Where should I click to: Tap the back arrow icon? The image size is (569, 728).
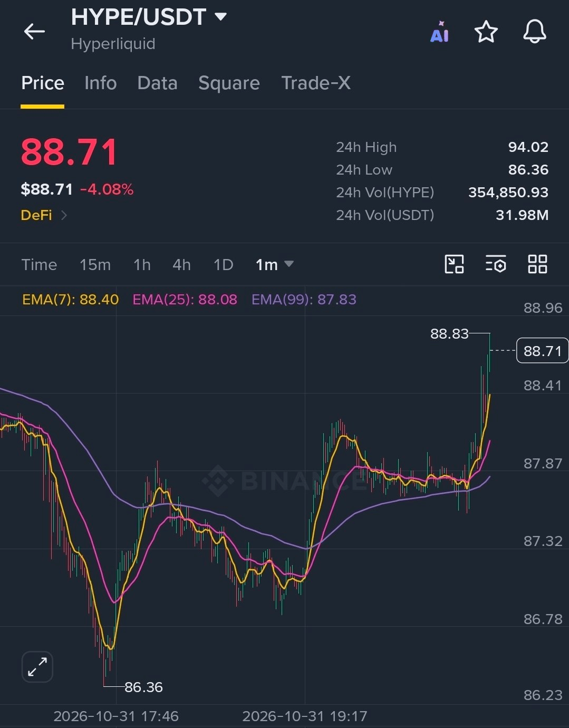34,32
